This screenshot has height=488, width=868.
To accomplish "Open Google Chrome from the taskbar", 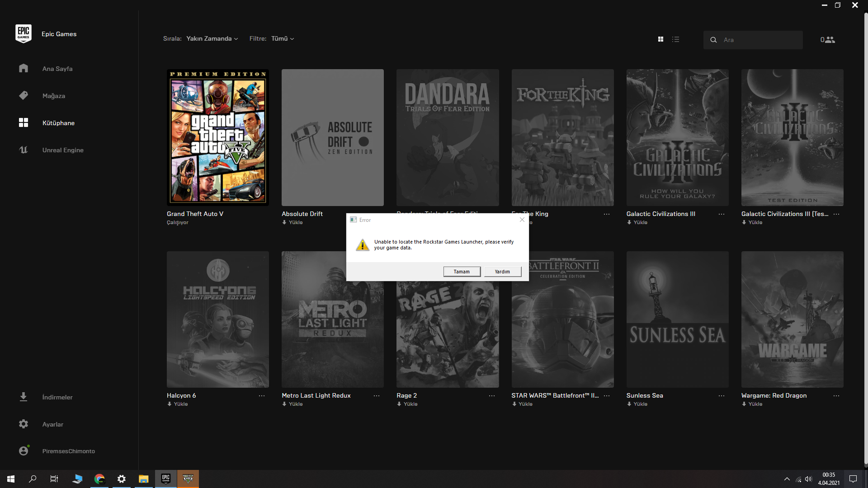I will tap(99, 479).
